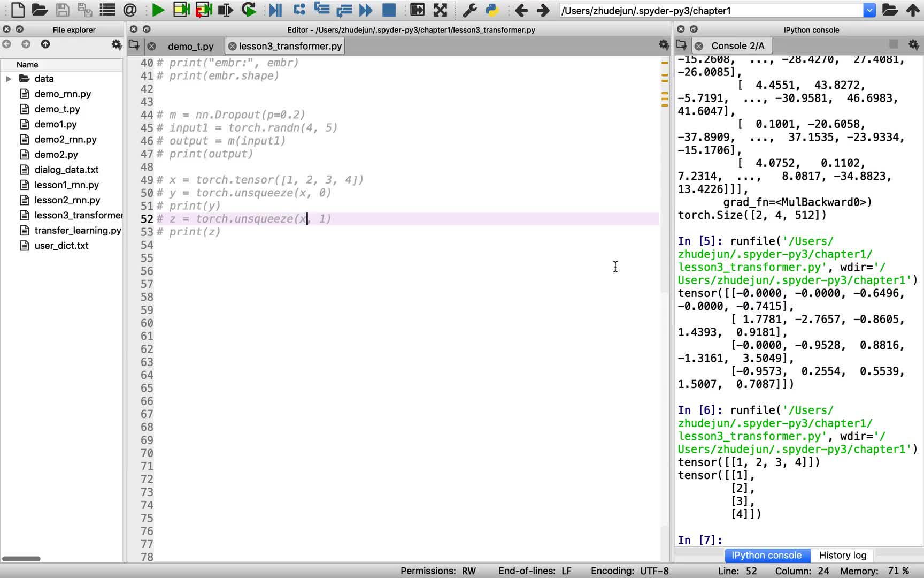Switch to the History log tab
Image resolution: width=924 pixels, height=578 pixels.
click(x=843, y=556)
